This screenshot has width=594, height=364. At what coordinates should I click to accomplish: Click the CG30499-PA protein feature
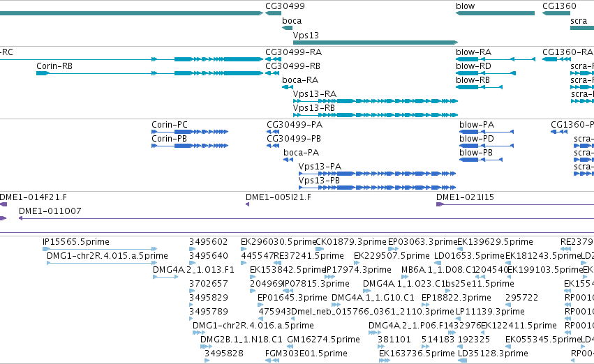[x=273, y=132]
